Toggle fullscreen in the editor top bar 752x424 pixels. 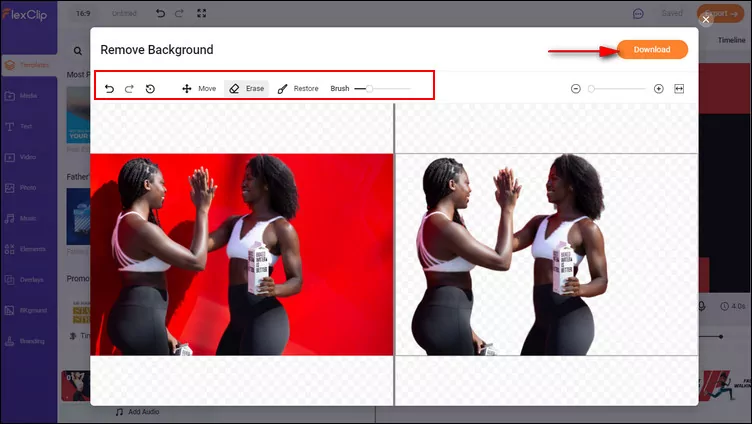tap(201, 13)
